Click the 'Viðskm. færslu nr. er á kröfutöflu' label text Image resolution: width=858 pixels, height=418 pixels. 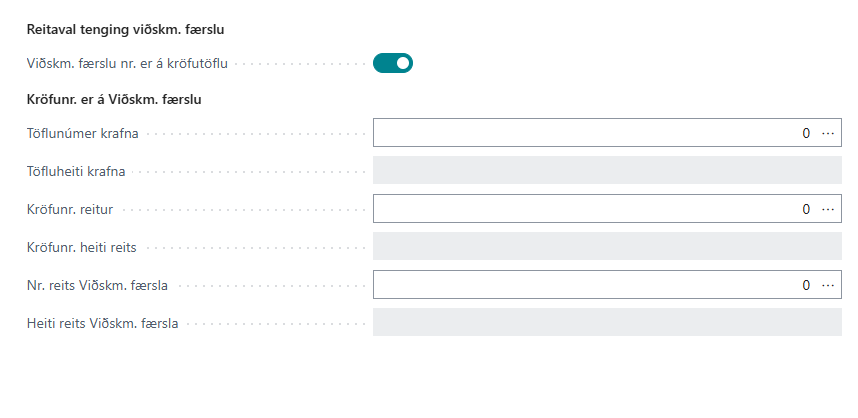coord(127,64)
